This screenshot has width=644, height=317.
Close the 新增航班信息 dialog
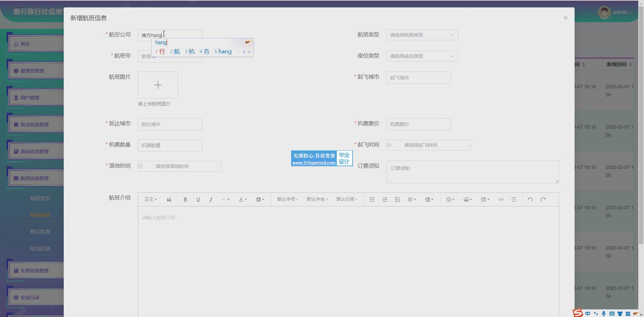pyautogui.click(x=565, y=18)
